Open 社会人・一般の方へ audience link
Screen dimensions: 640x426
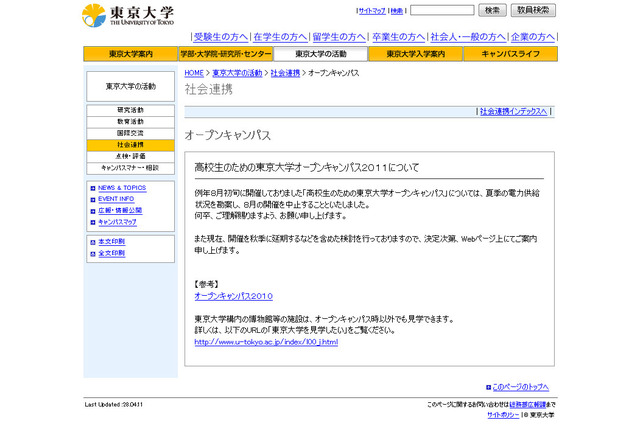coord(468,37)
